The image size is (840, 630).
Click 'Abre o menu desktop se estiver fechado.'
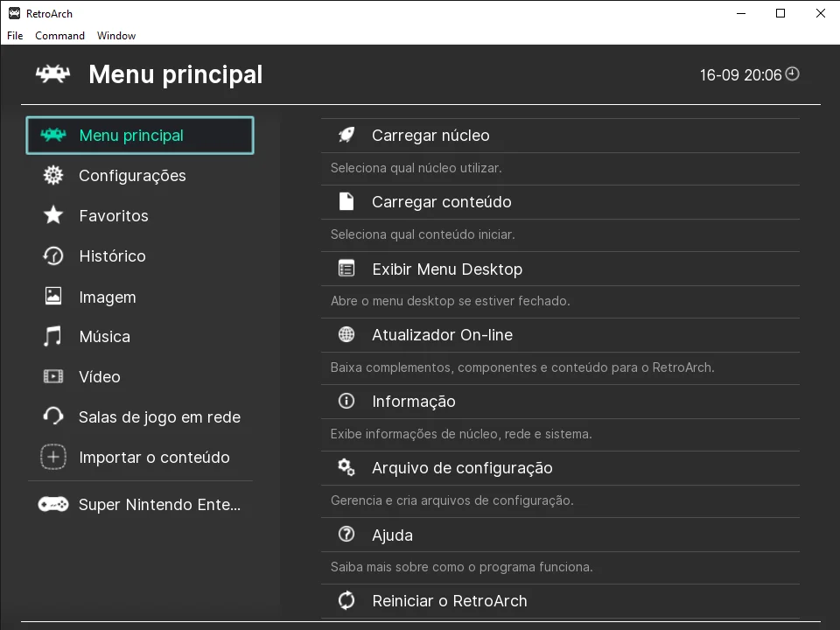tap(451, 301)
